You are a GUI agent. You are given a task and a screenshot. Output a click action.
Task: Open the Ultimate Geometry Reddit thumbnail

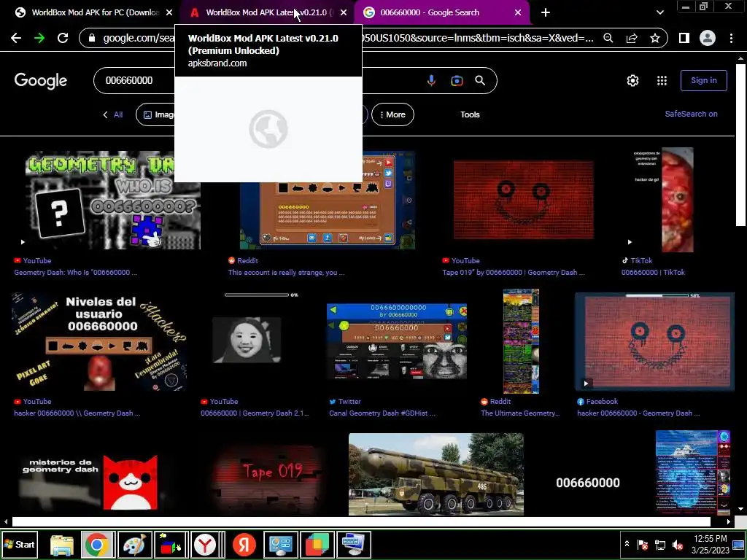pyautogui.click(x=521, y=341)
